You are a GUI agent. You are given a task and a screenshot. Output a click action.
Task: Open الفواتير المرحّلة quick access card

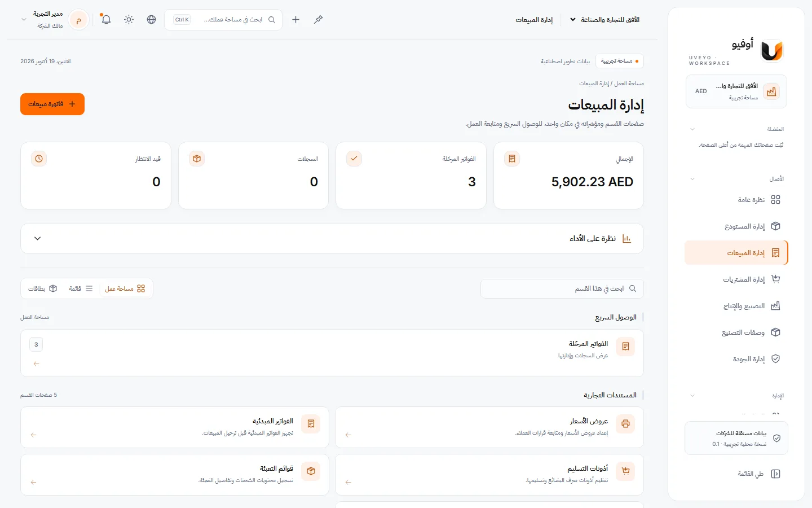[x=332, y=353]
